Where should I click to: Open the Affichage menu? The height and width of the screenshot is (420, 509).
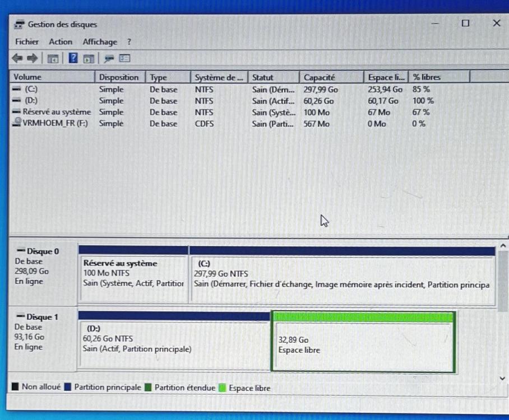click(100, 42)
